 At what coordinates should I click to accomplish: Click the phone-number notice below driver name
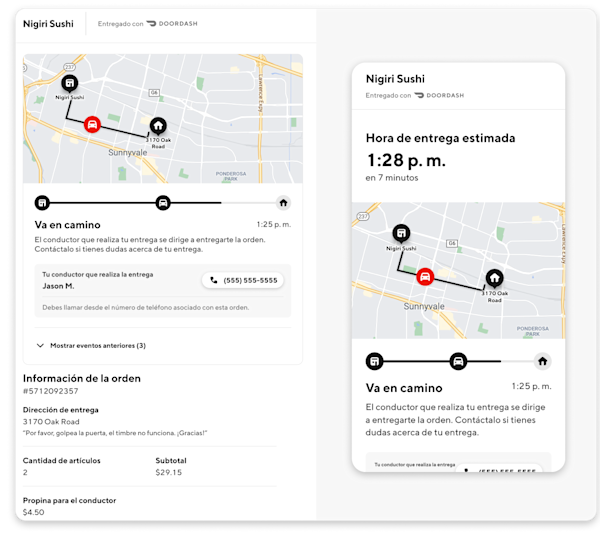coord(145,307)
